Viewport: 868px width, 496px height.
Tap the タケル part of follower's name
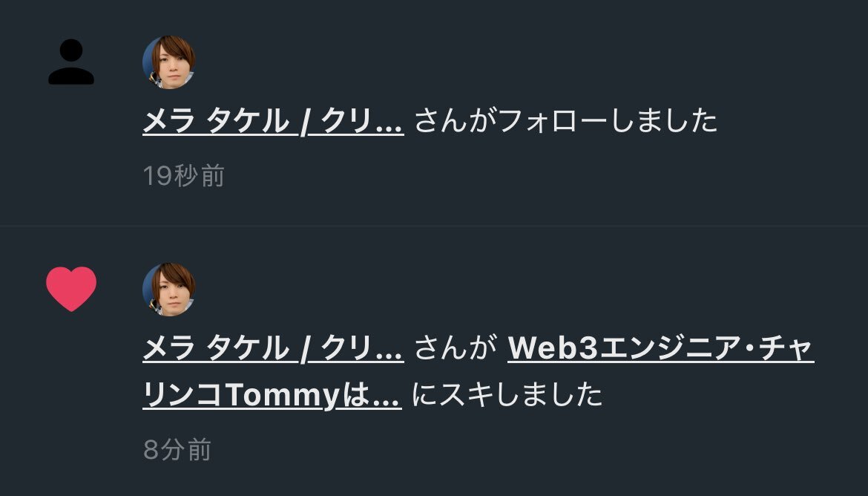pyautogui.click(x=248, y=121)
